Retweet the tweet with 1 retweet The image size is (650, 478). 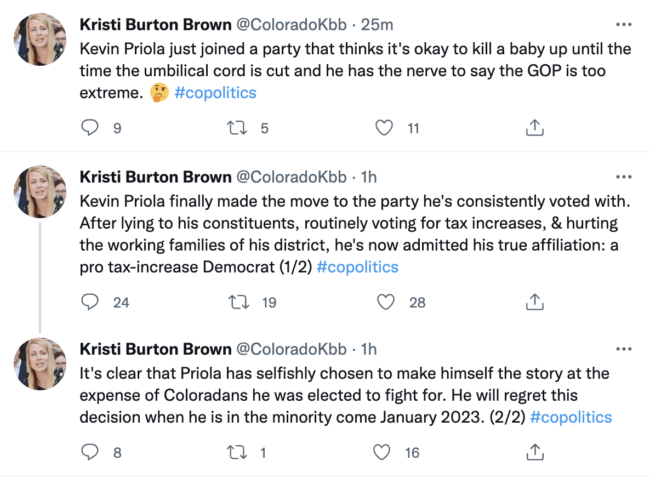point(238,452)
